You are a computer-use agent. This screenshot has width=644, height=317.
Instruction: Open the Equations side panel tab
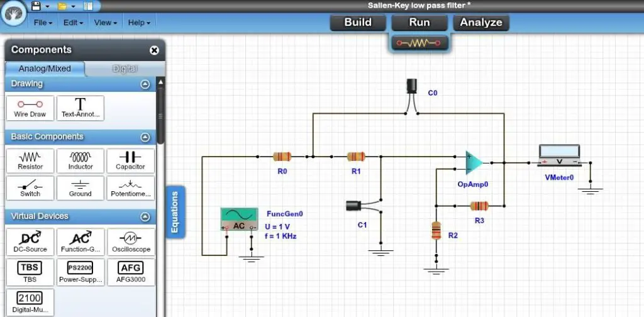(x=175, y=212)
